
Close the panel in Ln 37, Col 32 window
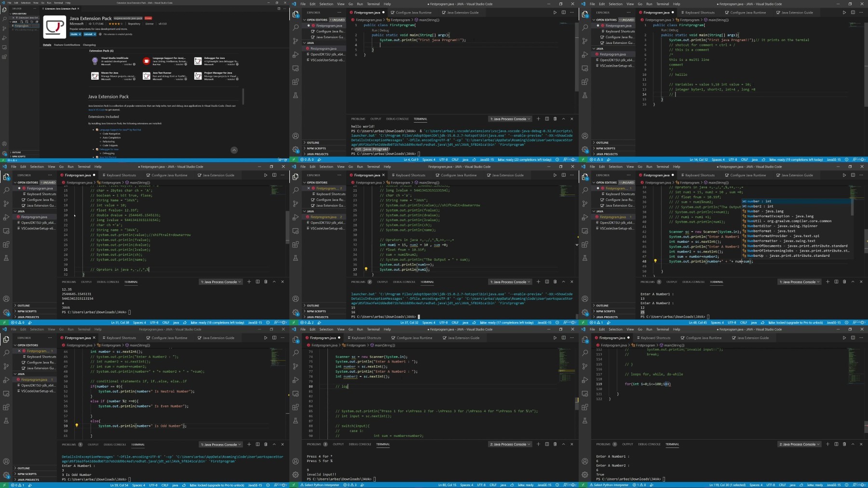[x=572, y=282]
